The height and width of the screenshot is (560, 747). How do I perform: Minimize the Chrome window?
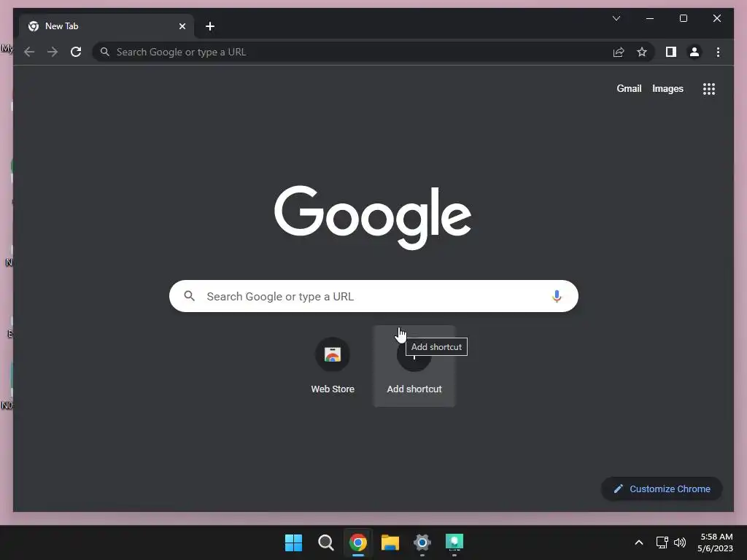pos(650,18)
